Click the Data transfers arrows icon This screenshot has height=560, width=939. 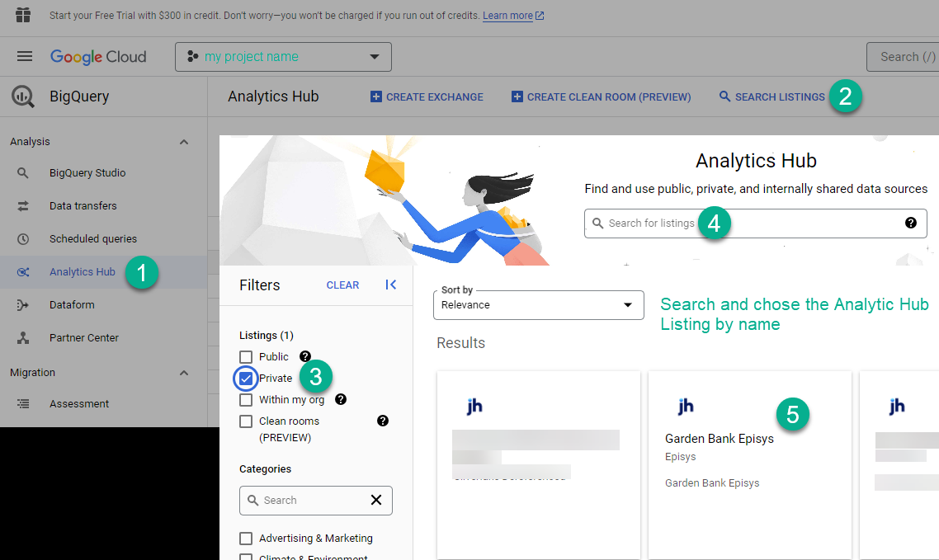coord(23,206)
